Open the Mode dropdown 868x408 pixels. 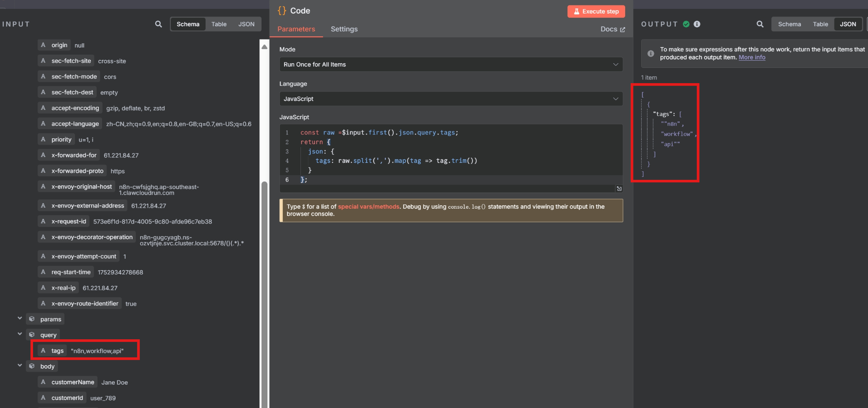pyautogui.click(x=451, y=64)
